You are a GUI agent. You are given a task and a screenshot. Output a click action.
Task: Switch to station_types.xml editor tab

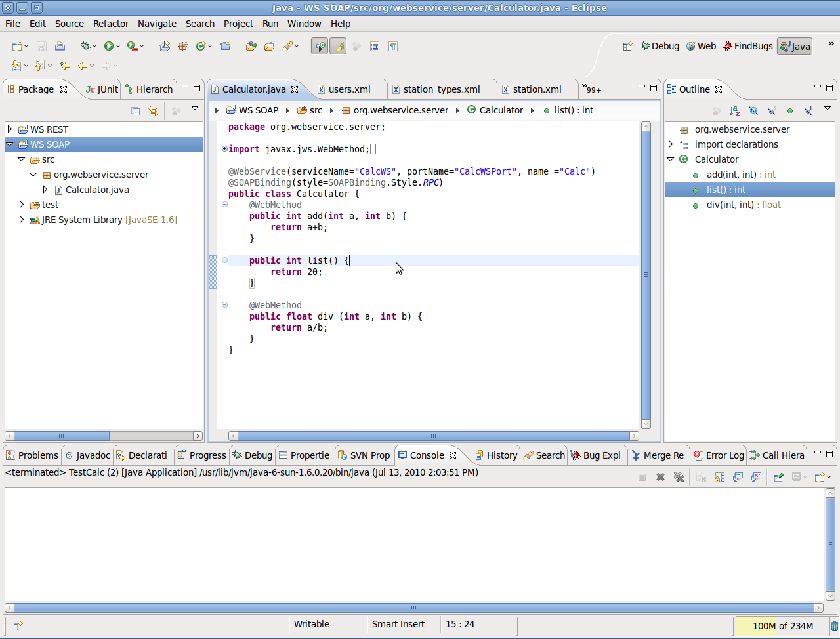click(x=441, y=89)
